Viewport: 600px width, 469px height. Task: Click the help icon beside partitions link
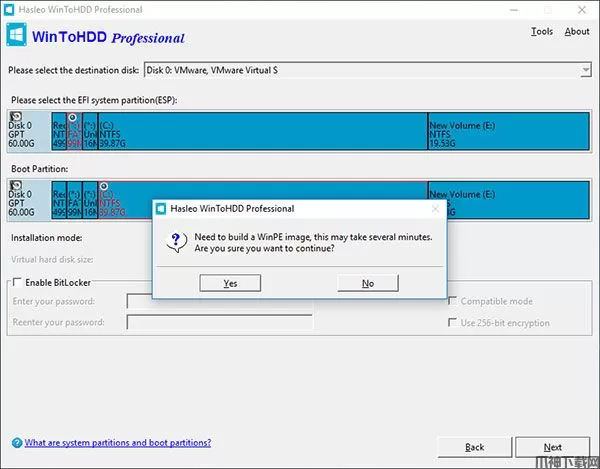click(x=16, y=443)
